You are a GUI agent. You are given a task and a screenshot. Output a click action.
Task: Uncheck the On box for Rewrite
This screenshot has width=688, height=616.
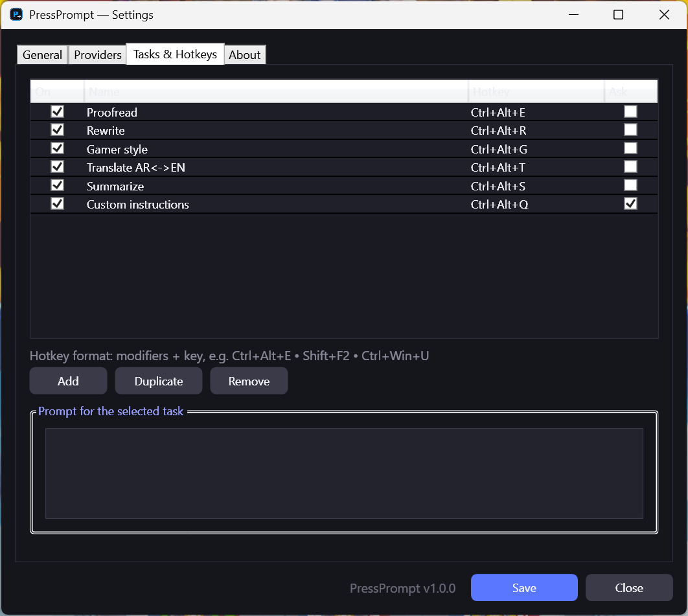tap(57, 130)
